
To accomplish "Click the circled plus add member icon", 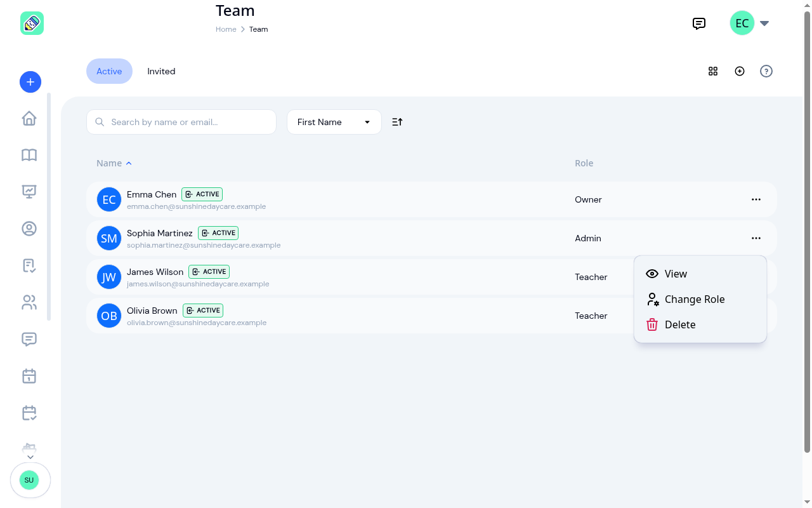I will coord(740,71).
